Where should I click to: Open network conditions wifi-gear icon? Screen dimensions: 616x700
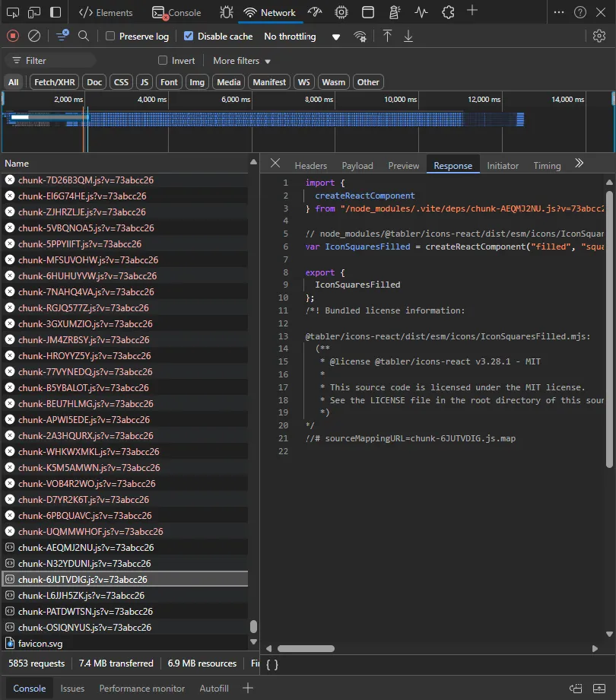(360, 37)
